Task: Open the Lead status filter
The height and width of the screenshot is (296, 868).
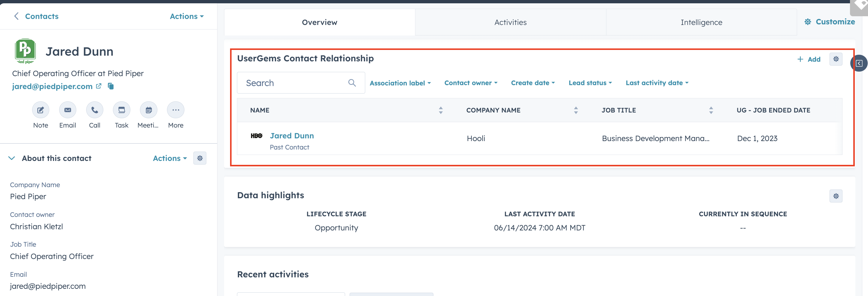Action: point(590,83)
